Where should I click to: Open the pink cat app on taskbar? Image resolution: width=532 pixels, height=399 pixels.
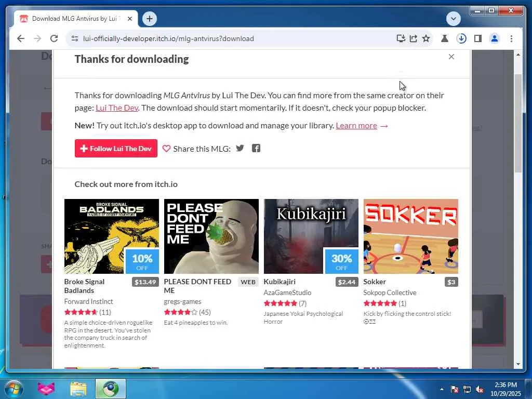click(46, 389)
